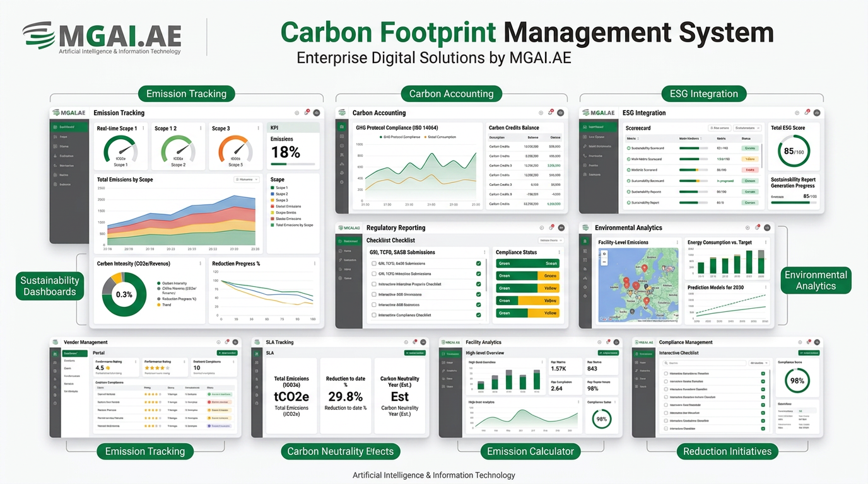
Task: Tick empty box on Interactive Progress Checklist row
Action: coord(374,284)
